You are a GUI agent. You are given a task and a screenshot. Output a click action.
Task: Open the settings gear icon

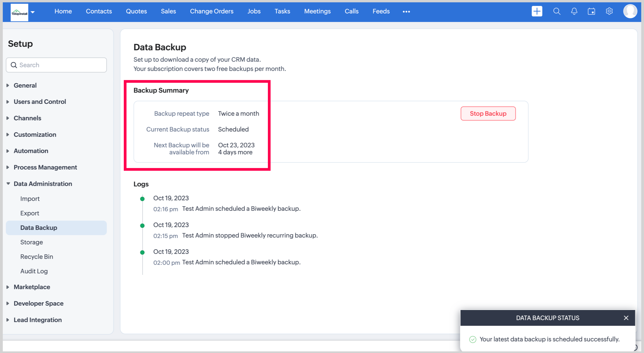609,11
